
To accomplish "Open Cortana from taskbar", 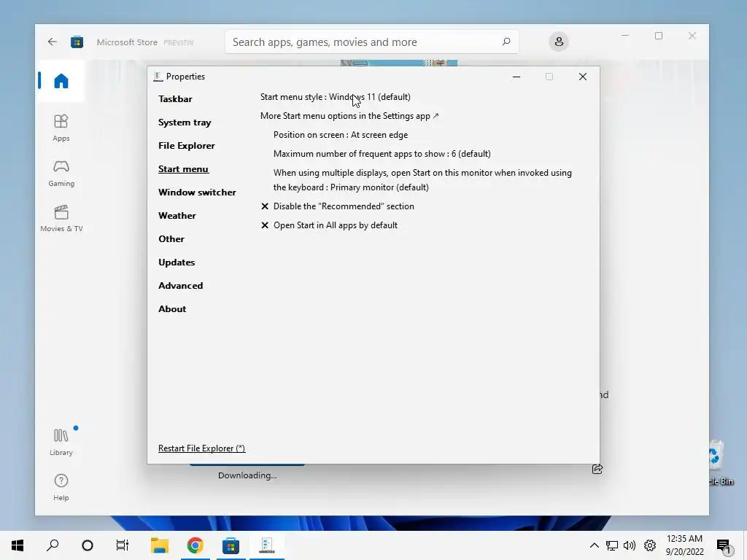I will (x=88, y=545).
